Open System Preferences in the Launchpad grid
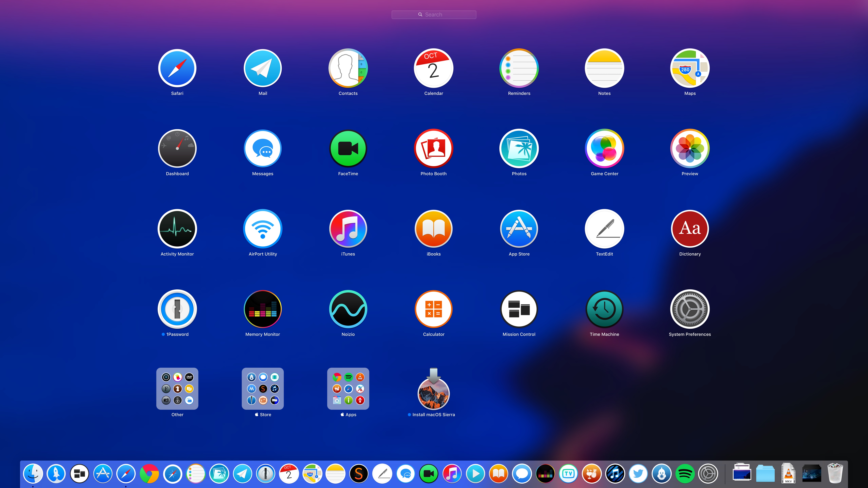868x488 pixels. point(690,309)
